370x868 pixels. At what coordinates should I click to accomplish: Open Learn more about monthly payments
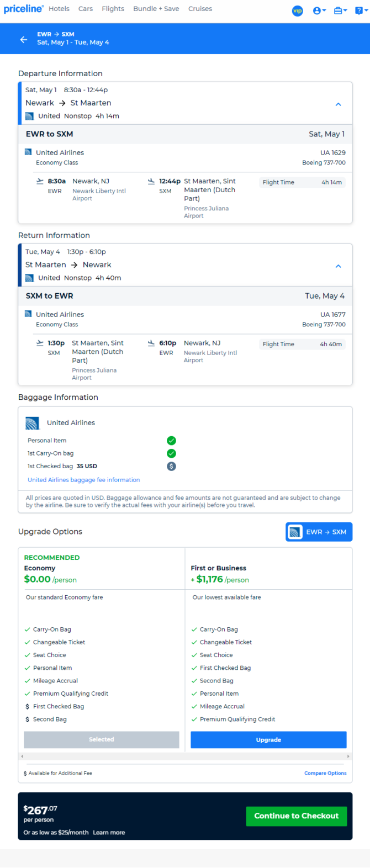tap(109, 832)
